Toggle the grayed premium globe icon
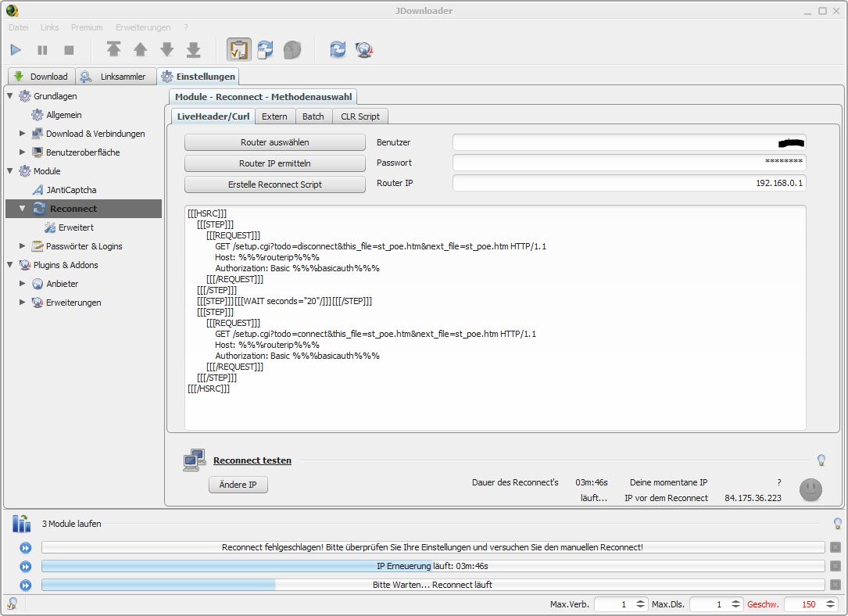Image resolution: width=848 pixels, height=616 pixels. pos(292,50)
